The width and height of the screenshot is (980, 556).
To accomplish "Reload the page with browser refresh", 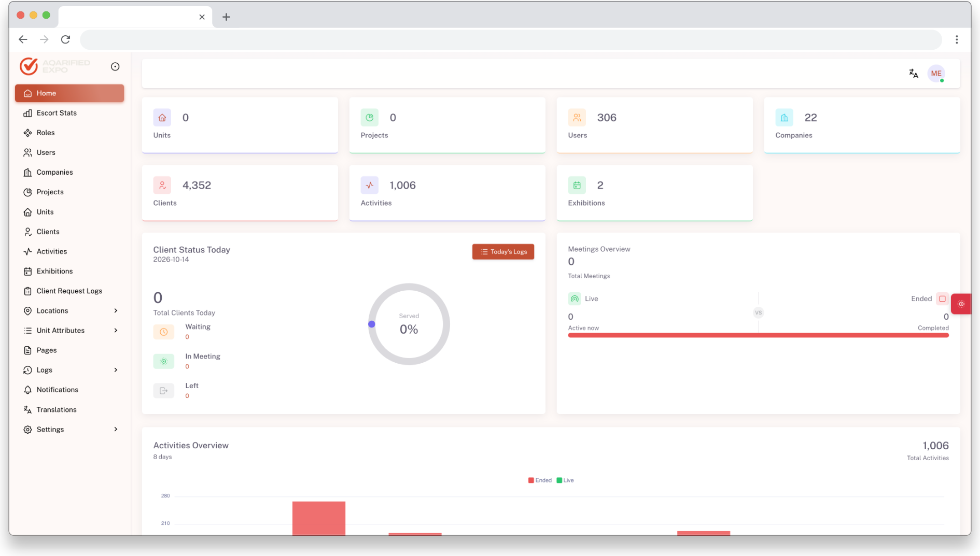I will pyautogui.click(x=65, y=39).
